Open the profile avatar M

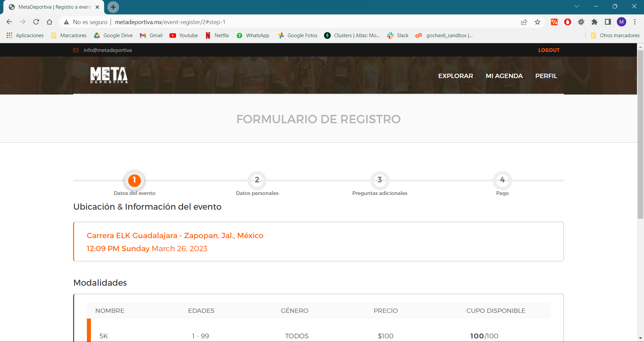622,22
